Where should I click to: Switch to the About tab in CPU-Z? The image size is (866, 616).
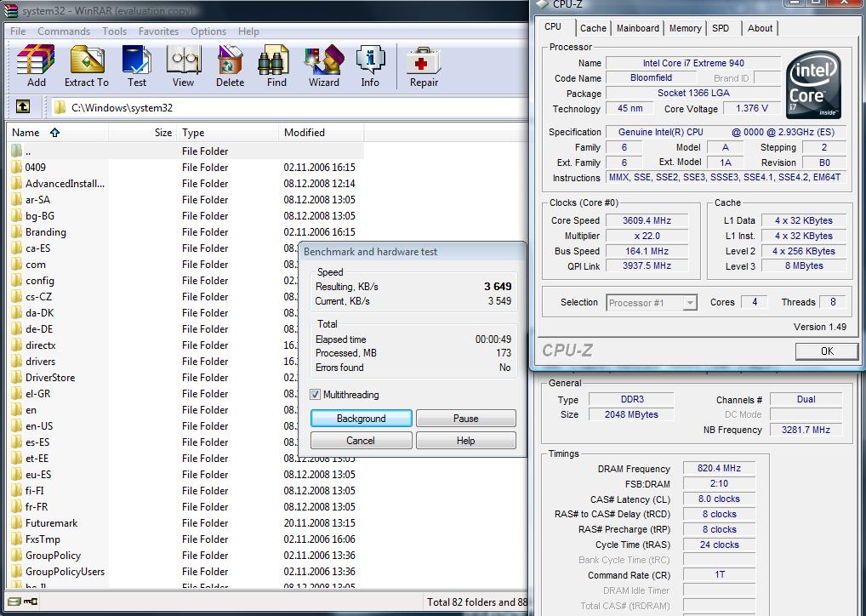pos(760,28)
